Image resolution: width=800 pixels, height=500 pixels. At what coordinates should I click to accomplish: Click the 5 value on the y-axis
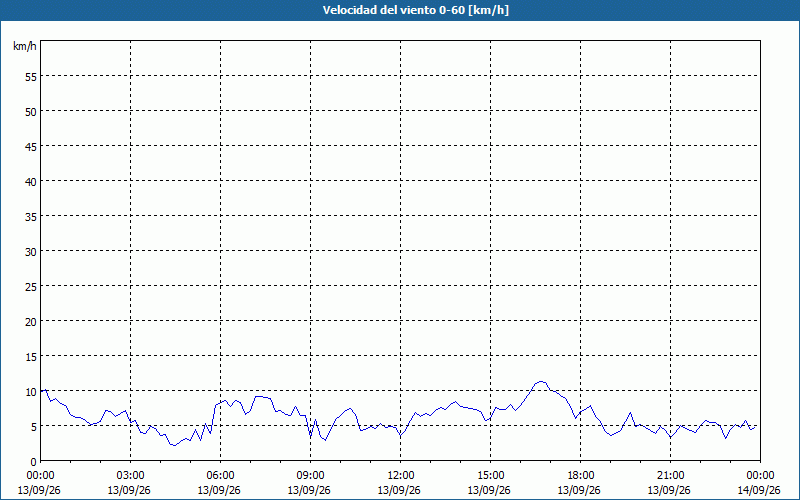click(34, 427)
